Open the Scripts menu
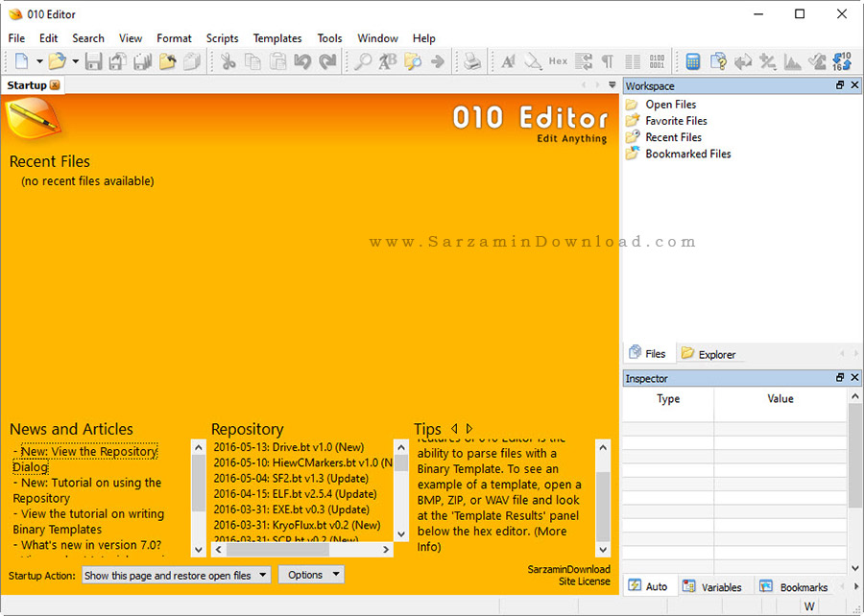 point(222,38)
